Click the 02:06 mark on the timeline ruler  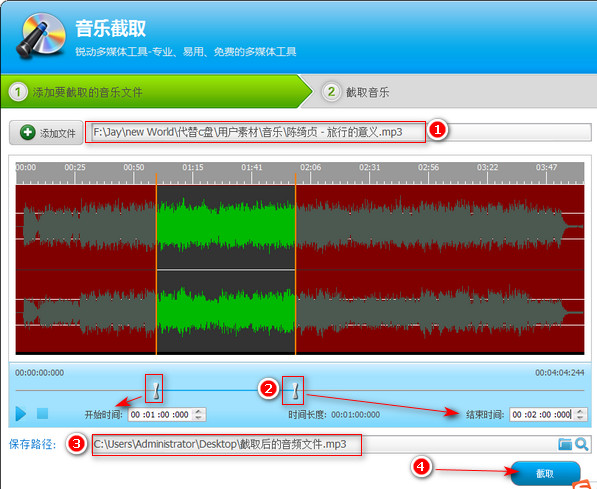[x=310, y=168]
